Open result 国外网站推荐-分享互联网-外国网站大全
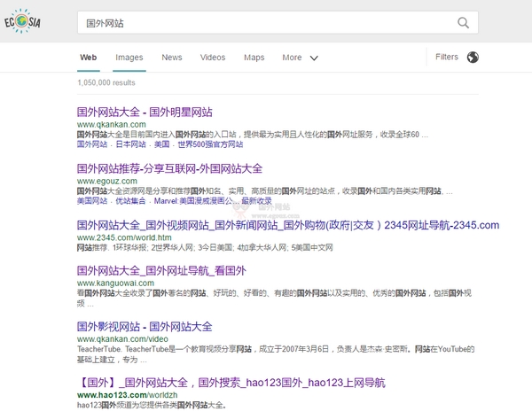Viewport: 532px width, 419px height. click(169, 168)
